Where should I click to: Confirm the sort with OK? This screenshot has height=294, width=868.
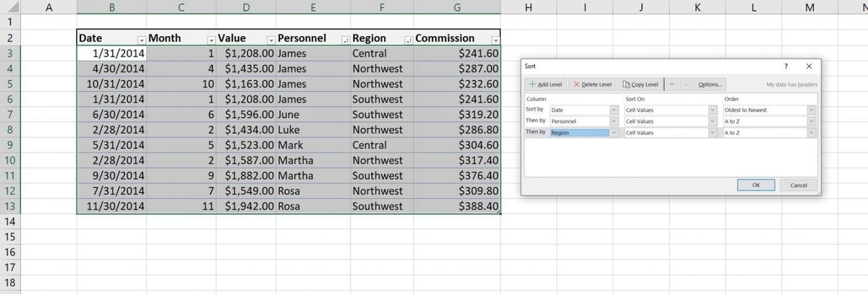(x=755, y=185)
